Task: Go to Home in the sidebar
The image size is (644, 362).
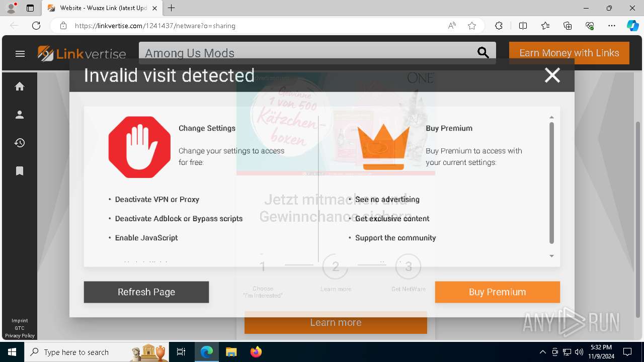Action: pyautogui.click(x=20, y=86)
